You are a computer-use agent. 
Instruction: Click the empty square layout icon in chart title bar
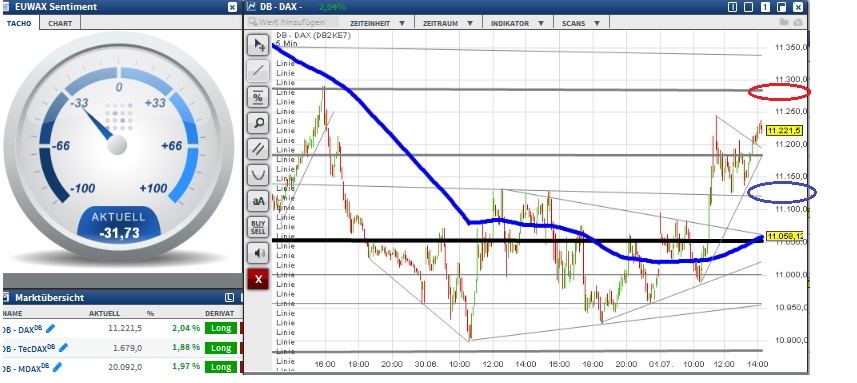tap(749, 7)
